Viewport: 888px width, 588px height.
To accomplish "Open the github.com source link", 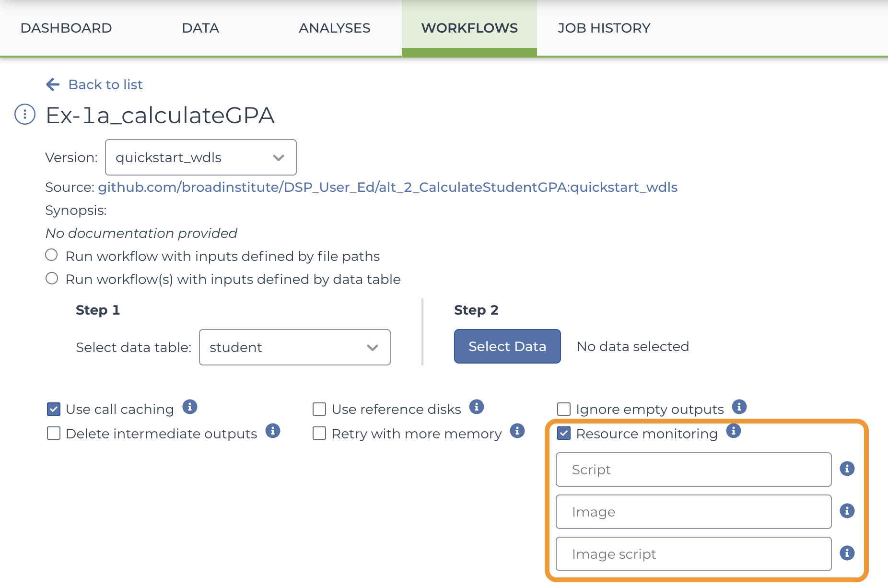I will click(x=387, y=187).
